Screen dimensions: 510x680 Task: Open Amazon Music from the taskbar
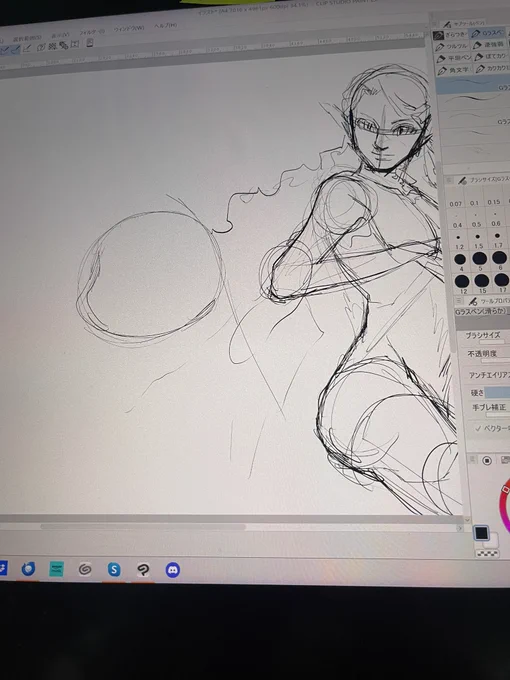(x=56, y=569)
